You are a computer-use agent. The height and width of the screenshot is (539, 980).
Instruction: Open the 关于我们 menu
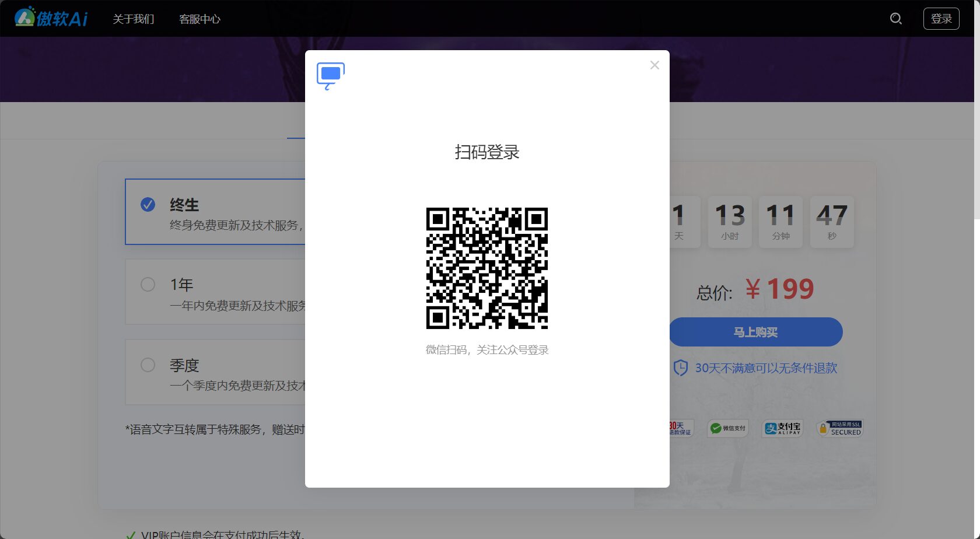(x=134, y=19)
